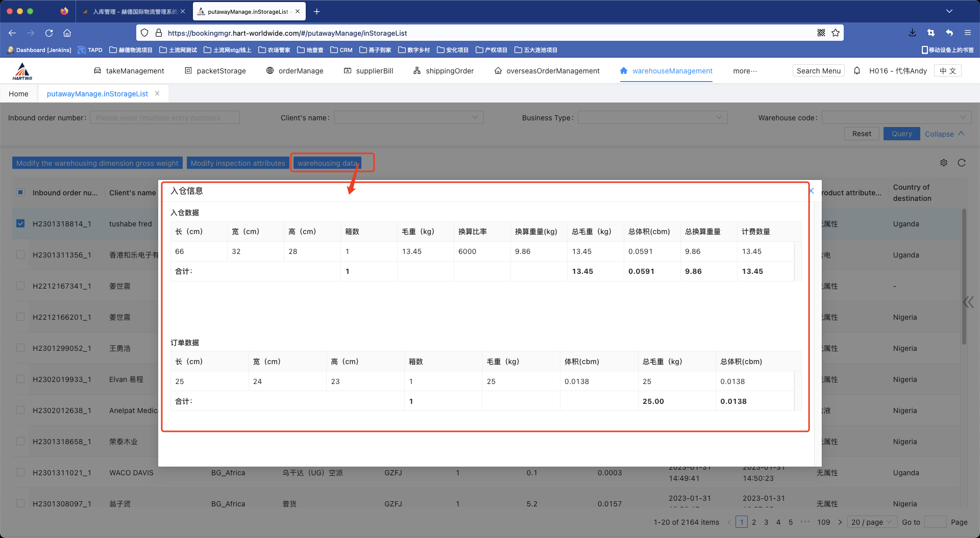
Task: Open the 20 / page size dropdown
Action: pyautogui.click(x=872, y=522)
